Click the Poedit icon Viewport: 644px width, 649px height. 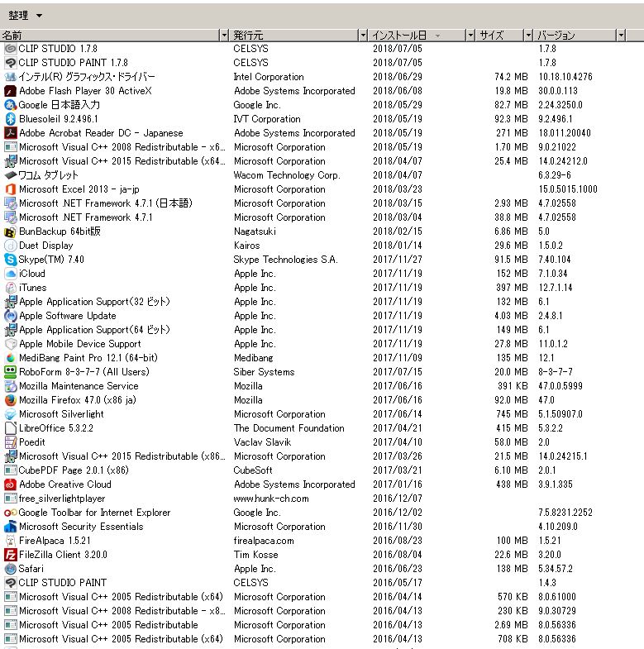click(11, 442)
